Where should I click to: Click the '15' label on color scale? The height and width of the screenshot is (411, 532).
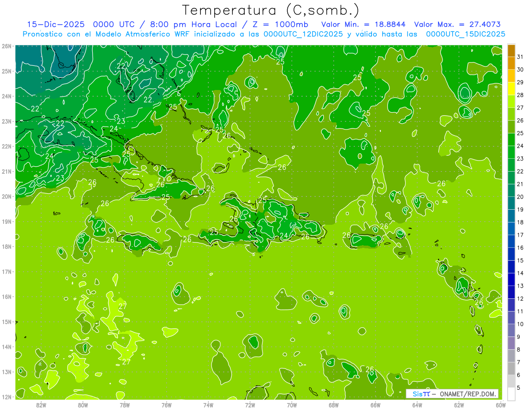520,260
